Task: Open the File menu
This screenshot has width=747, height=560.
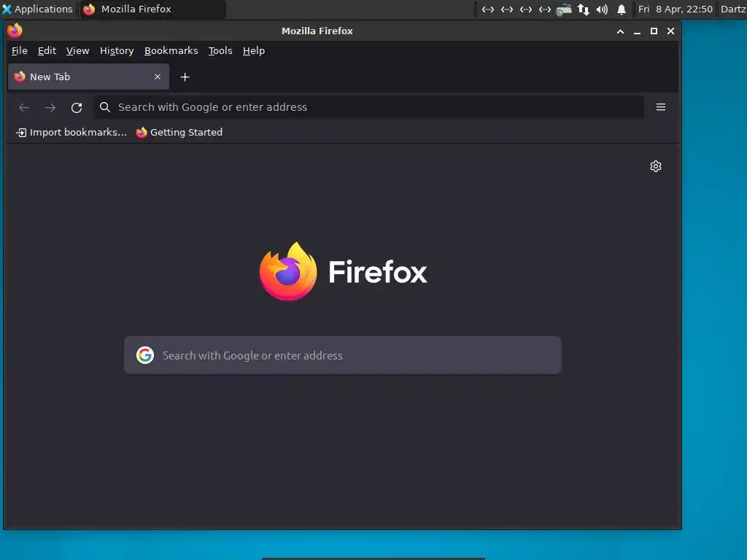Action: tap(20, 50)
